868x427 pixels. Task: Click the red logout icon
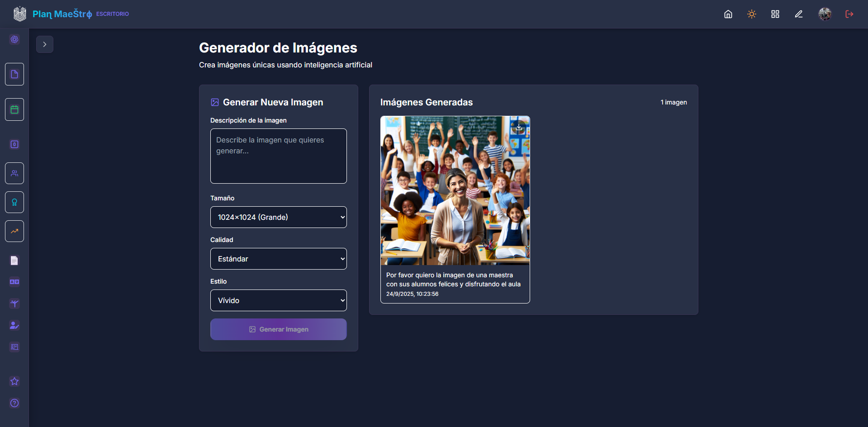click(849, 14)
